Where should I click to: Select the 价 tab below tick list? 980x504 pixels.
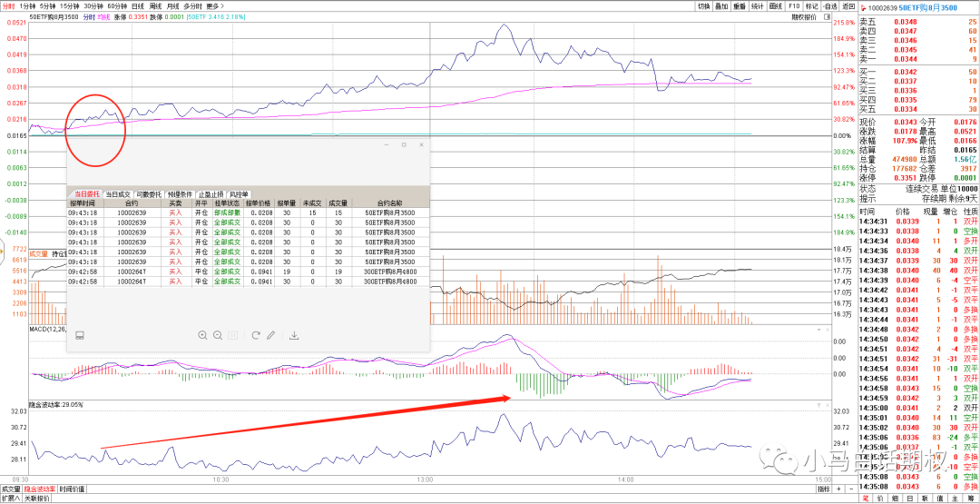coord(880,499)
